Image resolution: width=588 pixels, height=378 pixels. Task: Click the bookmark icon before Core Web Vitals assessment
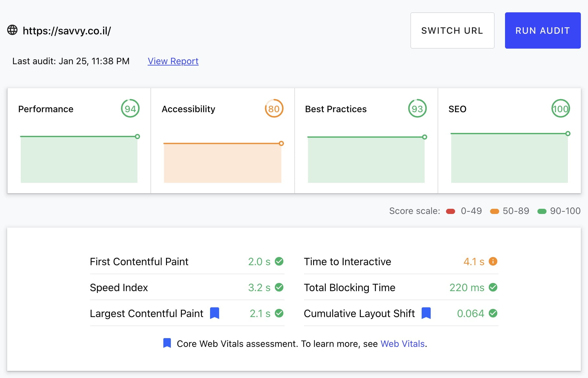(167, 343)
